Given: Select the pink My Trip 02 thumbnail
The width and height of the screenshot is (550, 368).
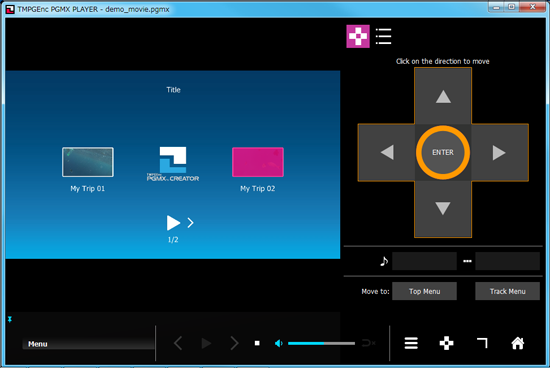Looking at the screenshot, I should (x=258, y=162).
